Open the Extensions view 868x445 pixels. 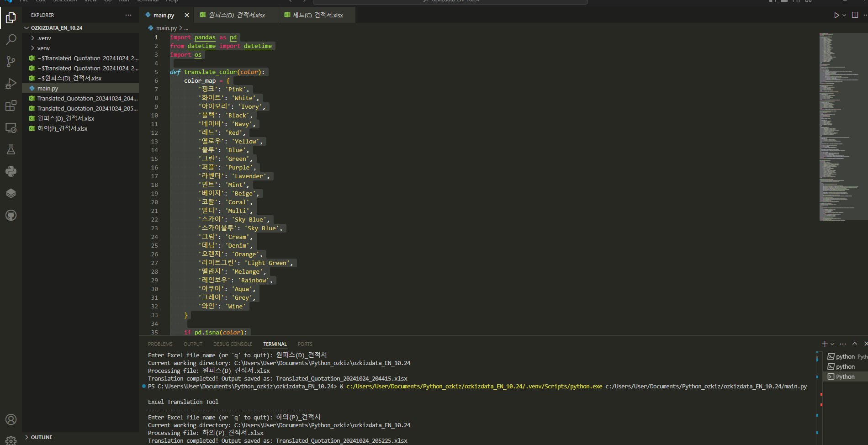[11, 106]
